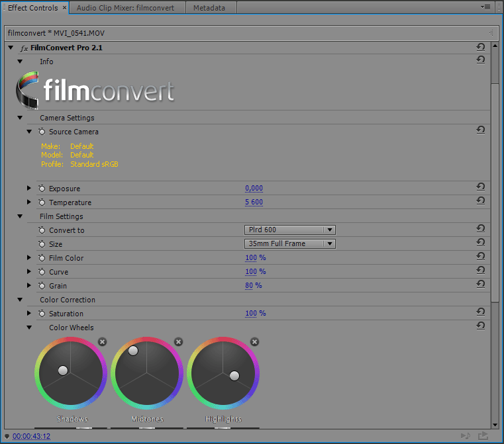
Task: Open the Audio Clip Mixer tab
Action: coord(126,8)
